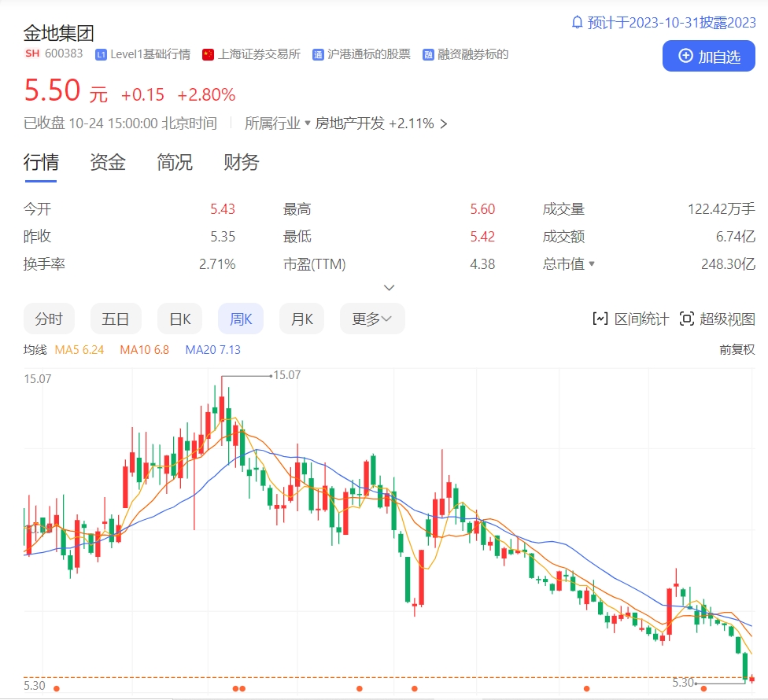The width and height of the screenshot is (768, 700).
Task: Open the 所属行业 dropdown
Action: [x=277, y=123]
